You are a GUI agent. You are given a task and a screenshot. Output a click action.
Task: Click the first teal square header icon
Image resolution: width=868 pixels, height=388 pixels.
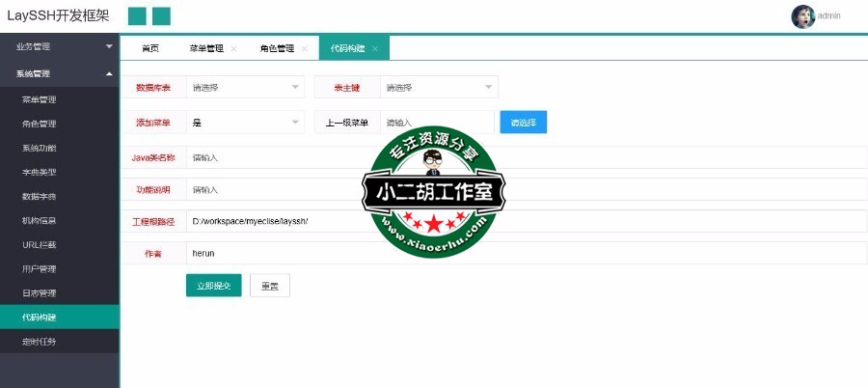pos(137,16)
